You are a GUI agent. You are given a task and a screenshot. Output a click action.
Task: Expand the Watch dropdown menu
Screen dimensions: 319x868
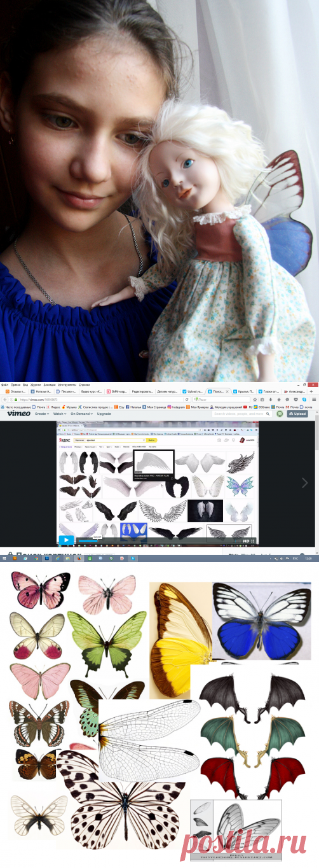tap(60, 414)
